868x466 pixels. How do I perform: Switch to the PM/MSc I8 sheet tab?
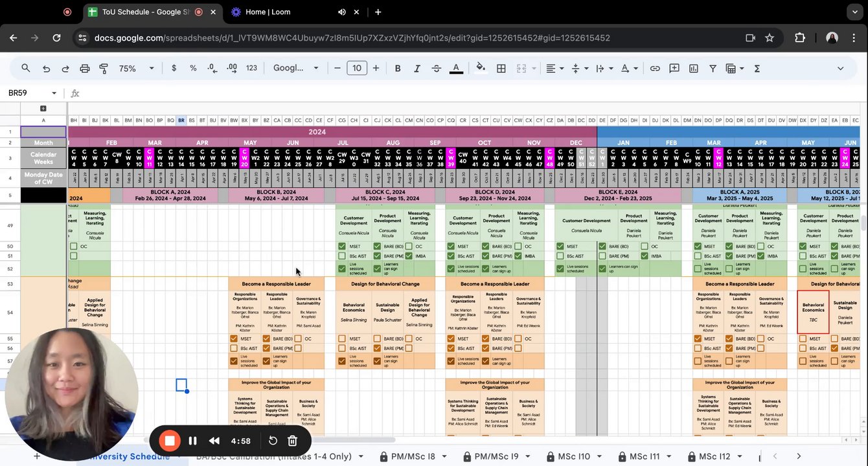[x=413, y=456]
